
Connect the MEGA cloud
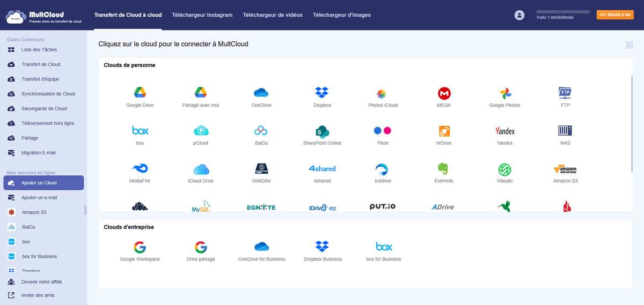(444, 93)
